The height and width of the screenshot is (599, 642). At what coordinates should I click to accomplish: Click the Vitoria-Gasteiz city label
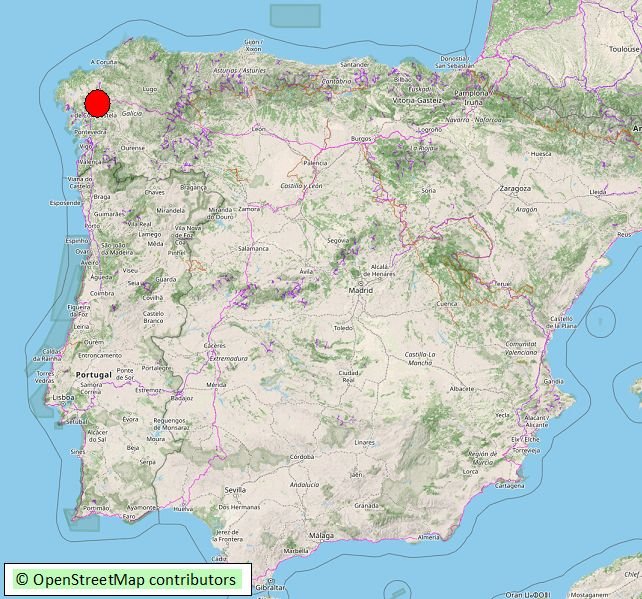(417, 100)
